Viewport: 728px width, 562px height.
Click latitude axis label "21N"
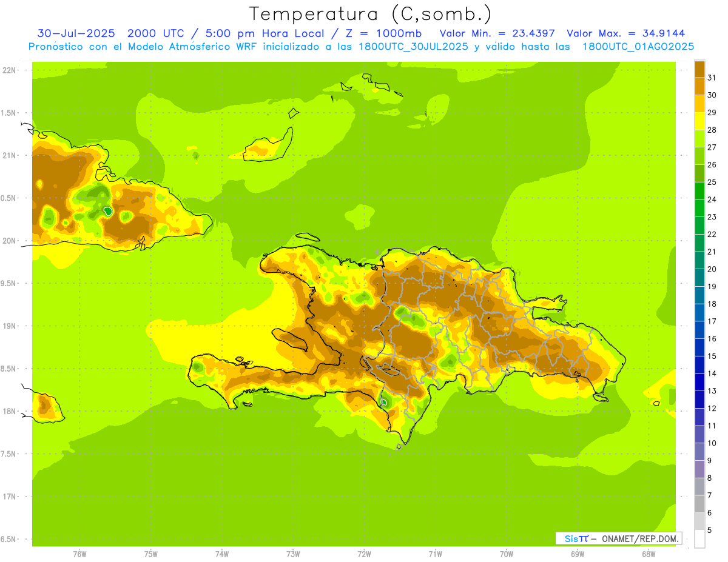coord(9,155)
